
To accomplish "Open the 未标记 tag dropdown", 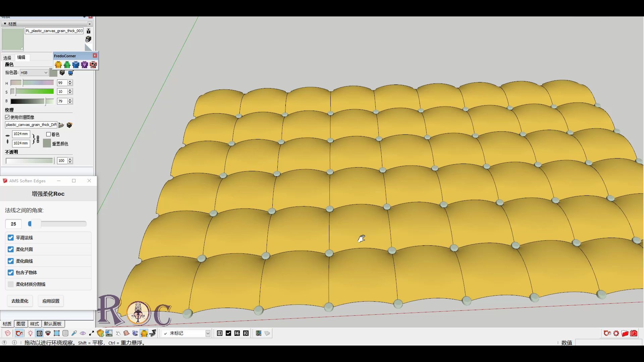I will coord(208,333).
